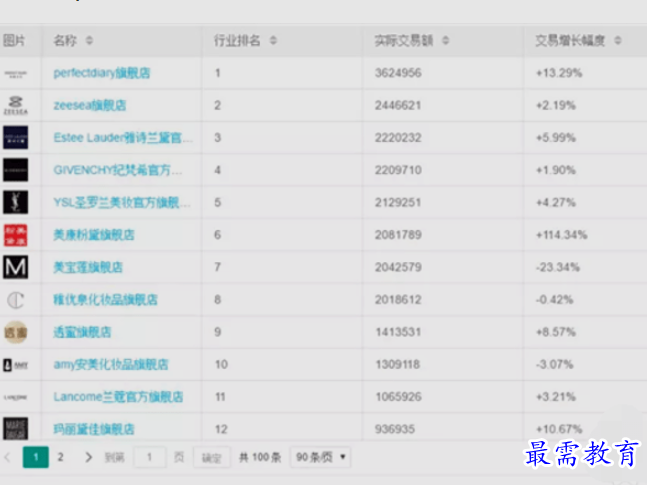This screenshot has width=647, height=485.
Task: Click growth value -3.07%
Action: 555,364
